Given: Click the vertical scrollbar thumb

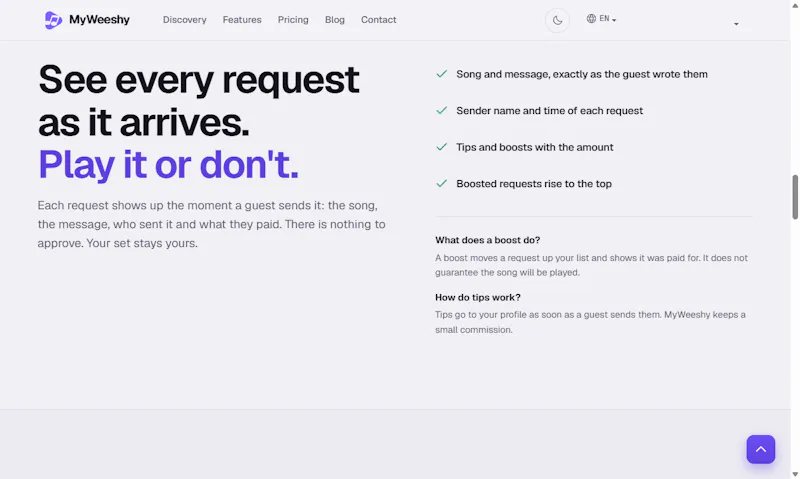Looking at the screenshot, I should [795, 197].
